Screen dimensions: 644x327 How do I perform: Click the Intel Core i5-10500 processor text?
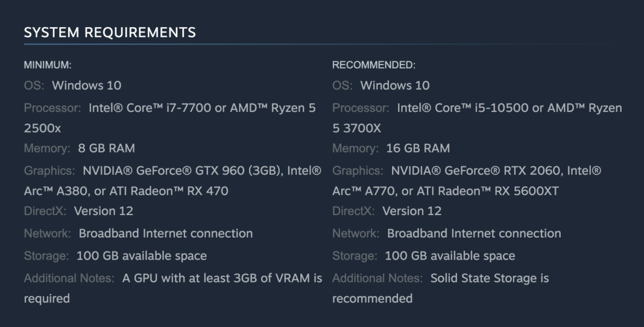[461, 108]
